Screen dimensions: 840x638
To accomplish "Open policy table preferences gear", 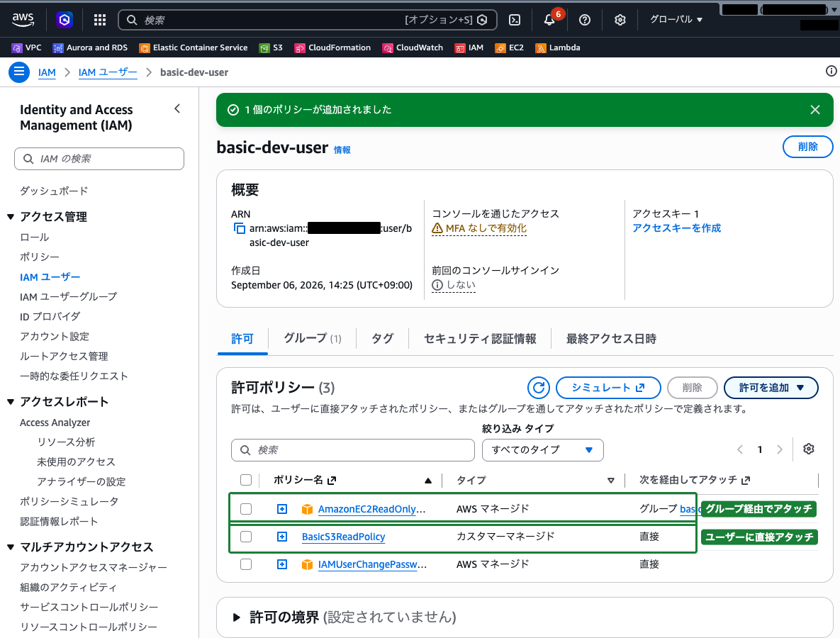I will pos(809,449).
